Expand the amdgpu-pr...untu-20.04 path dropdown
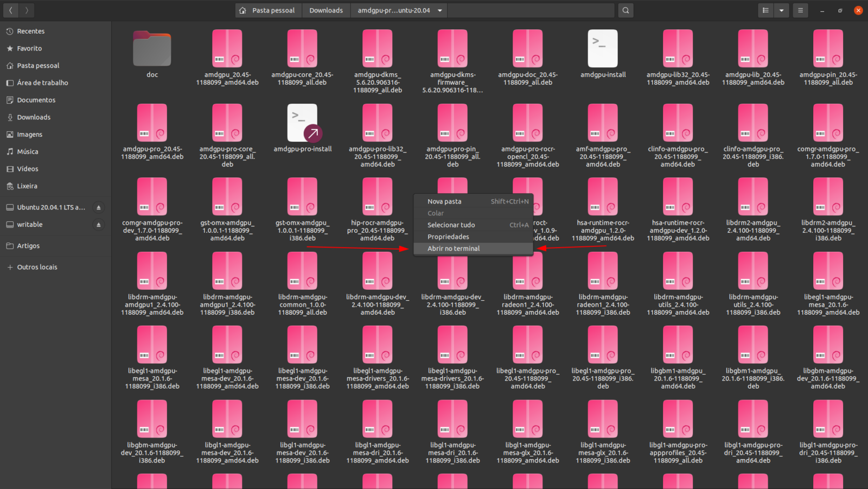 (x=439, y=10)
